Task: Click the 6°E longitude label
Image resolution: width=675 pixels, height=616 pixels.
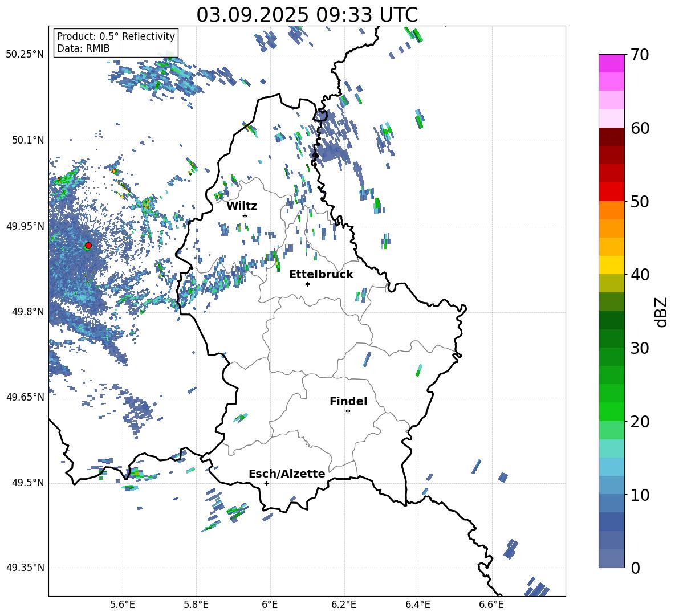Action: point(270,605)
